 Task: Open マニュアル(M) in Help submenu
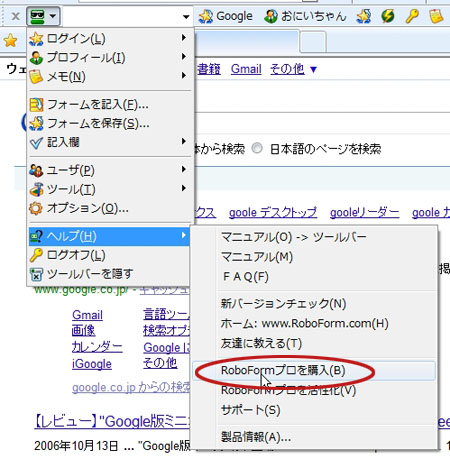314,257
